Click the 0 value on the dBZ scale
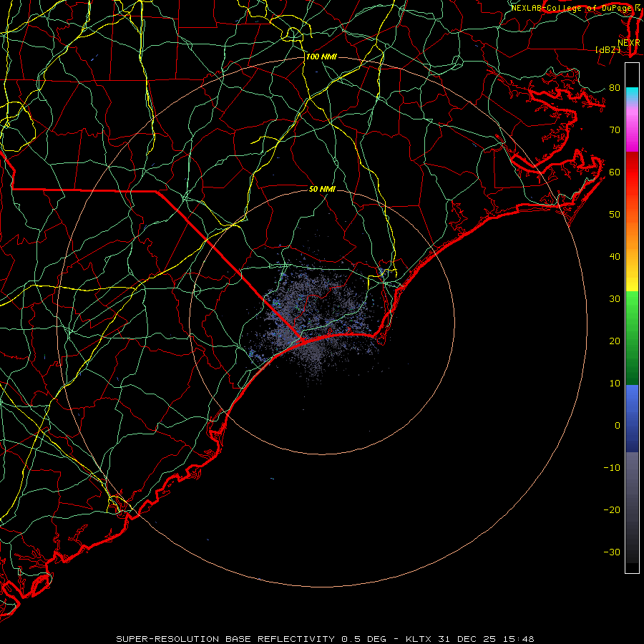The width and height of the screenshot is (644, 644). point(618,426)
